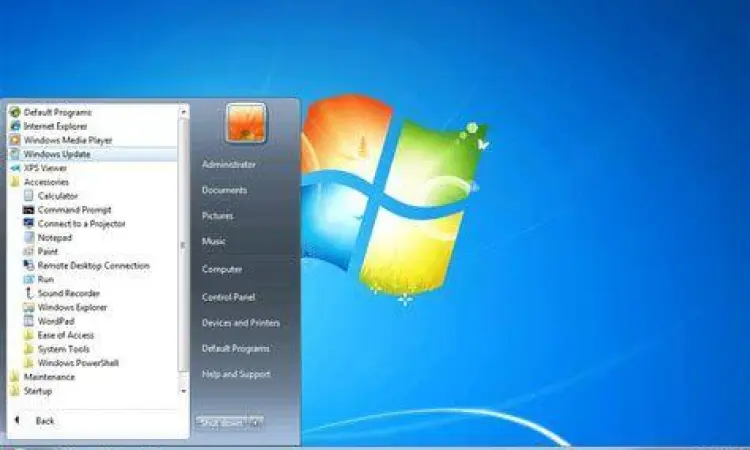
Task: Expand the Ease of Access folder label
Action: click(x=66, y=335)
